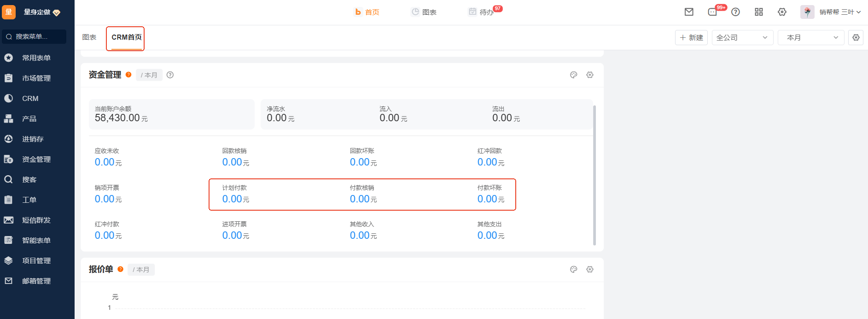Open the 本月 time range dropdown
The width and height of the screenshot is (868, 319).
point(810,37)
